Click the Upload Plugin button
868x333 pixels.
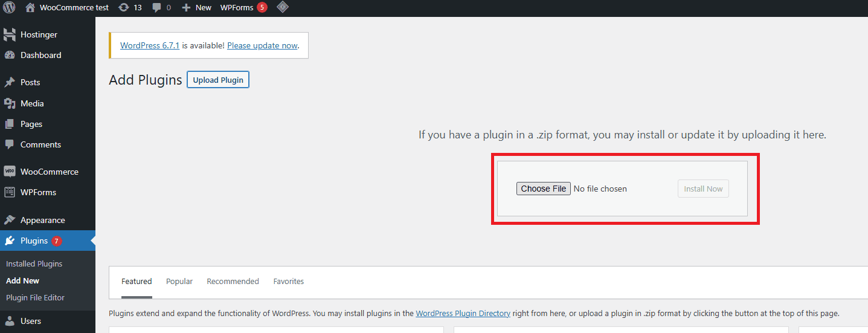coord(218,80)
